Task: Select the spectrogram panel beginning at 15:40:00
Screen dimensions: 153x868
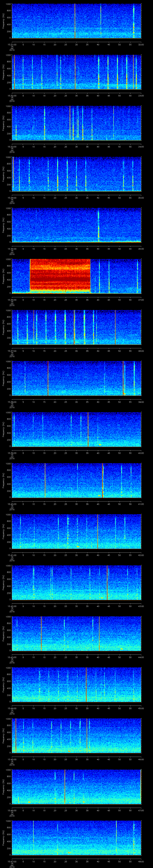Action: pyautogui.click(x=77, y=481)
